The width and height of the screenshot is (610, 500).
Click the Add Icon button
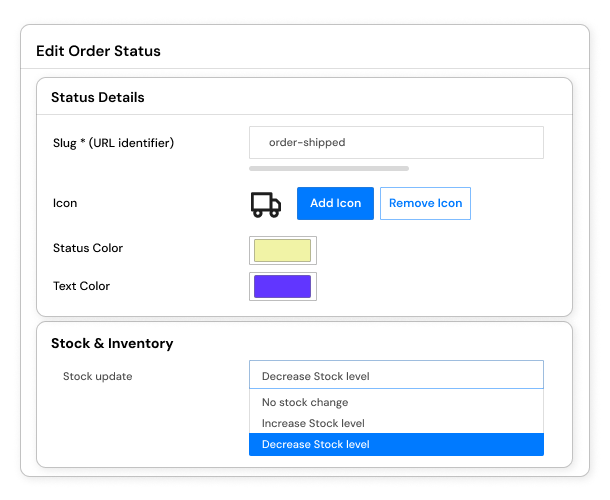335,204
